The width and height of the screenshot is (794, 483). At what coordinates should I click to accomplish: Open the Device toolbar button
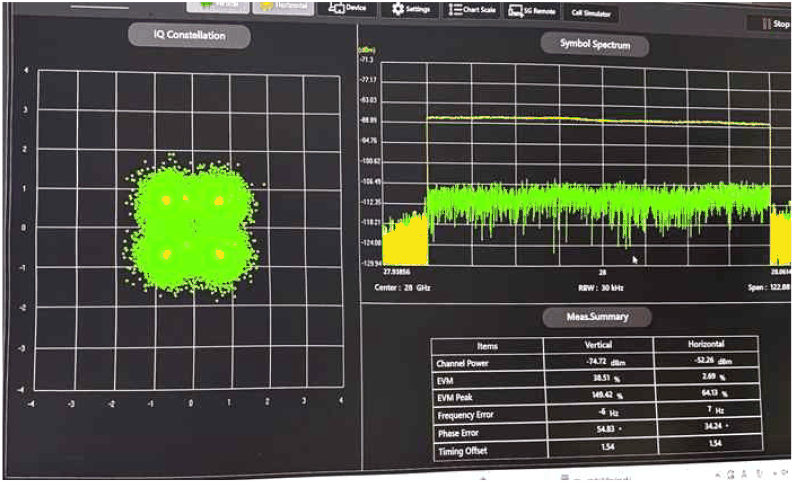[x=347, y=9]
